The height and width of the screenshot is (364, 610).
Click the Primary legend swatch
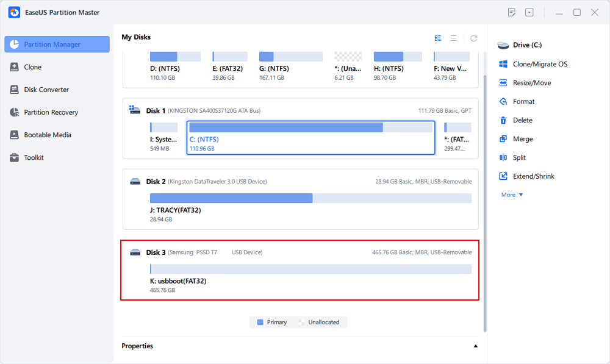[x=260, y=322]
